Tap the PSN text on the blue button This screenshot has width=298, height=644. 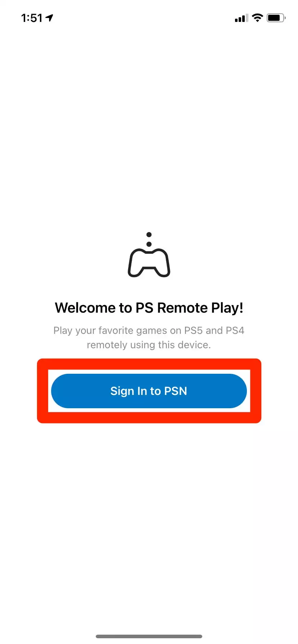point(176,391)
